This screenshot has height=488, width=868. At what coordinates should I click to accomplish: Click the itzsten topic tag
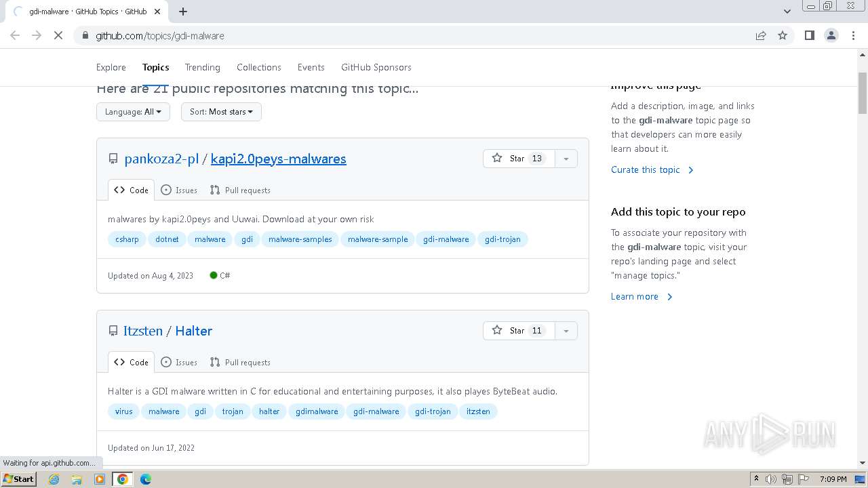pos(478,411)
